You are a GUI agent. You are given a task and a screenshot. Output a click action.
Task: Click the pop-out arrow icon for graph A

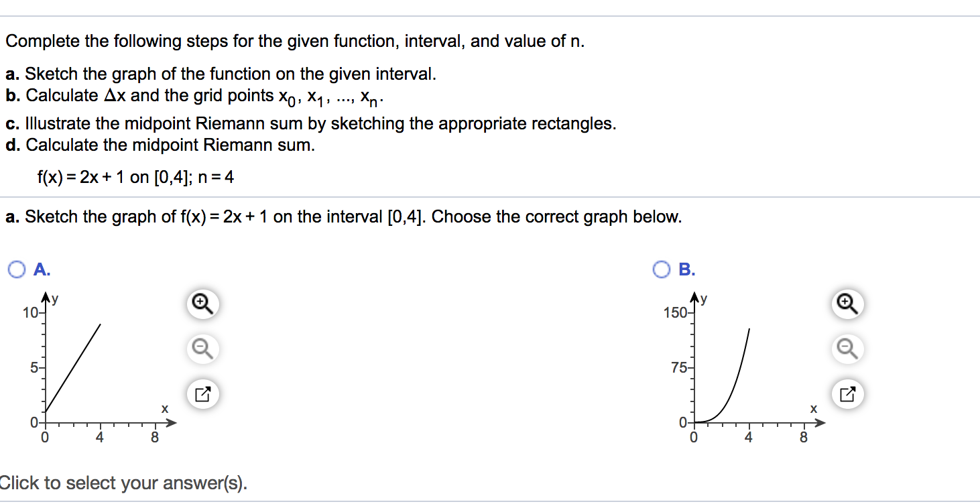point(202,394)
